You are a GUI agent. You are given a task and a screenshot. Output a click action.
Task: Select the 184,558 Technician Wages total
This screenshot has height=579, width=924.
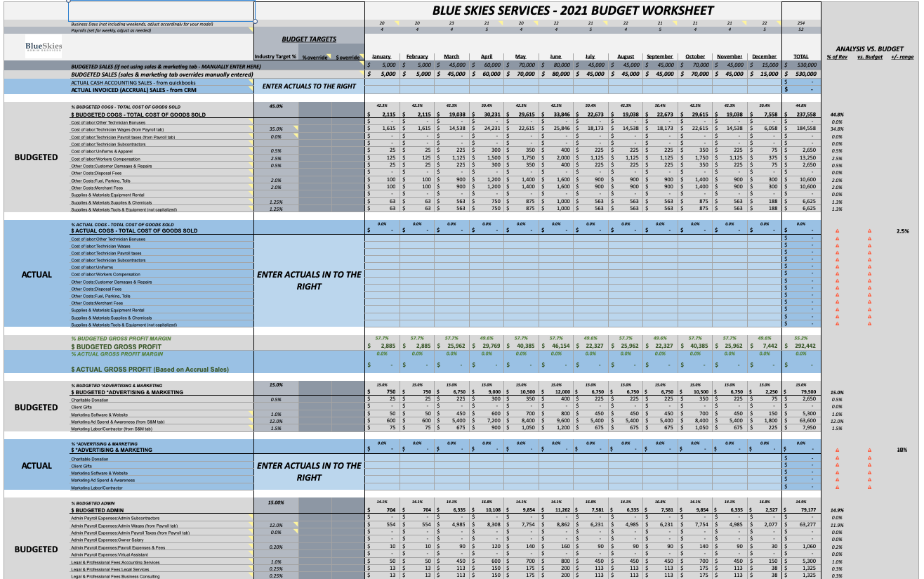click(x=801, y=129)
